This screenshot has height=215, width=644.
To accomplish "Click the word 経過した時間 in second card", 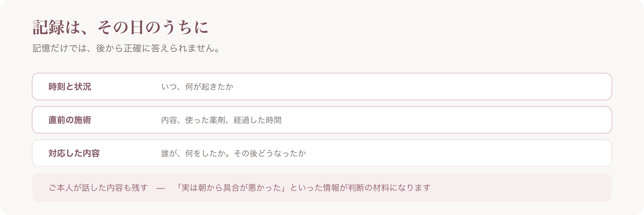I will (258, 120).
